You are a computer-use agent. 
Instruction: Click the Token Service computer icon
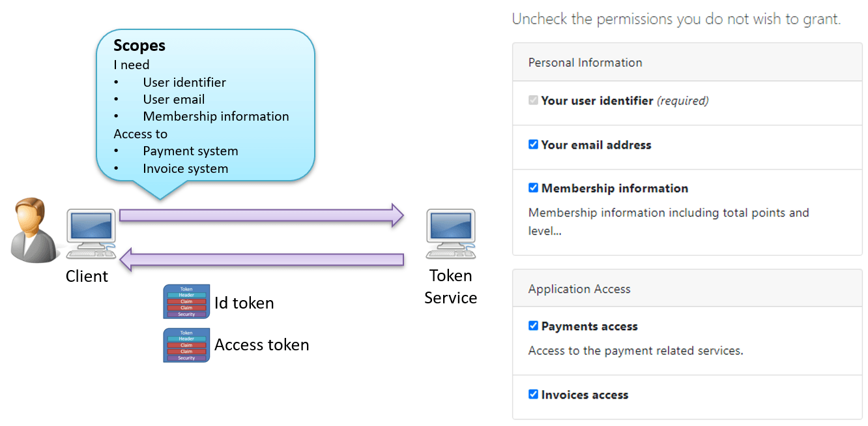tap(450, 232)
